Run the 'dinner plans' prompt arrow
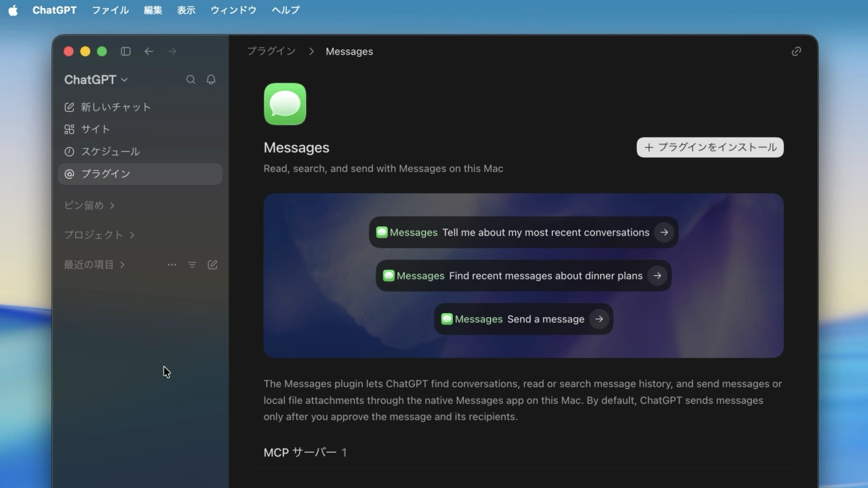868x488 pixels. (x=656, y=276)
